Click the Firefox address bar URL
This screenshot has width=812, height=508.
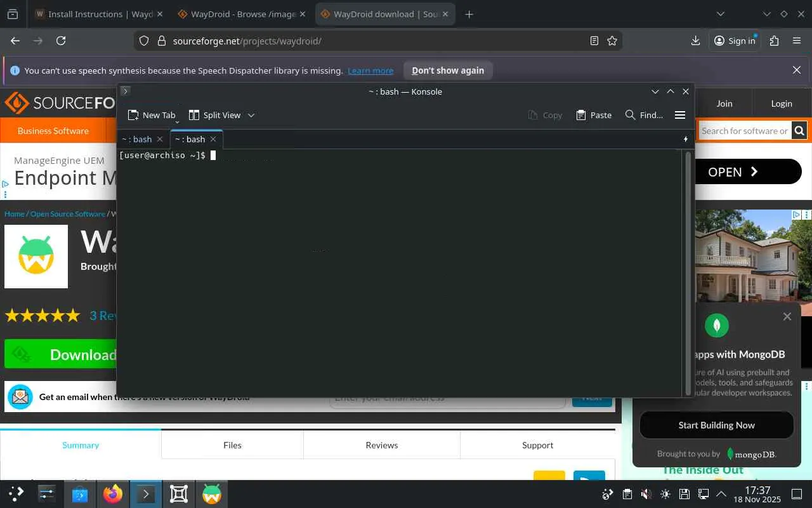[247, 41]
